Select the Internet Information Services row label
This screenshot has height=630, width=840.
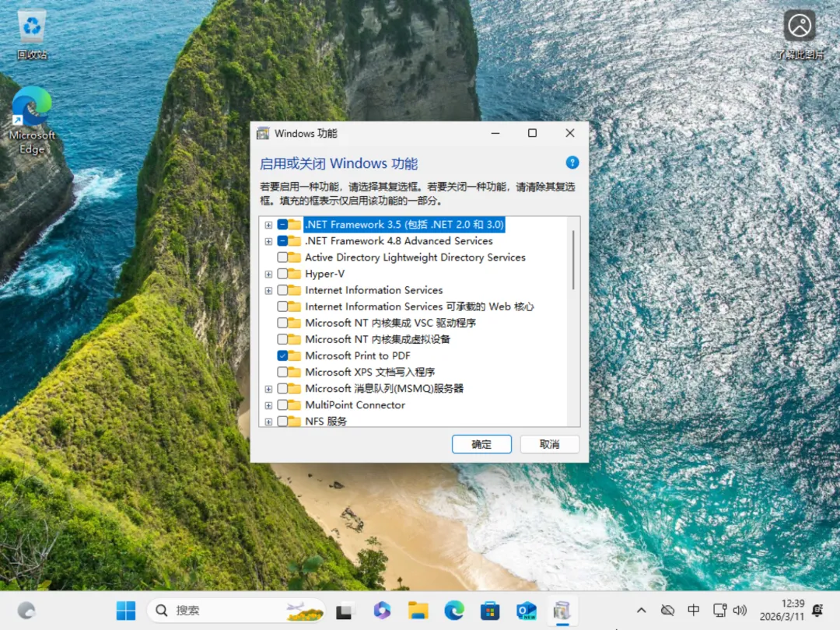pyautogui.click(x=374, y=290)
